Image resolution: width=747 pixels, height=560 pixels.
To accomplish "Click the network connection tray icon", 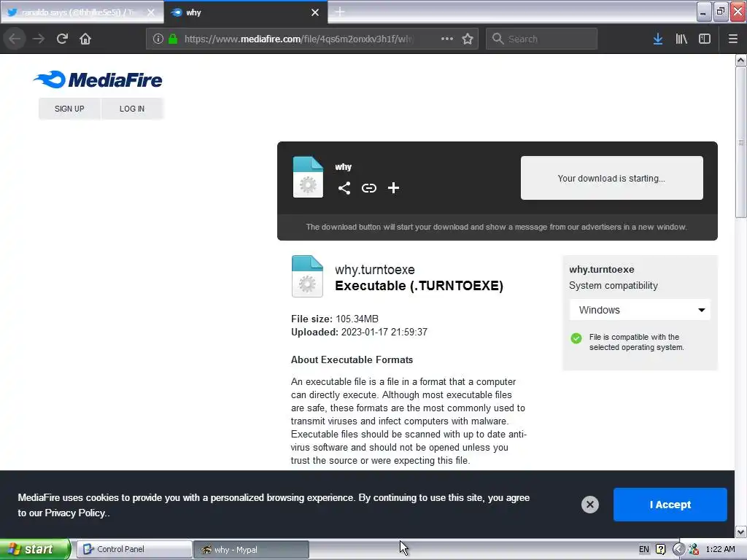I will pos(694,549).
